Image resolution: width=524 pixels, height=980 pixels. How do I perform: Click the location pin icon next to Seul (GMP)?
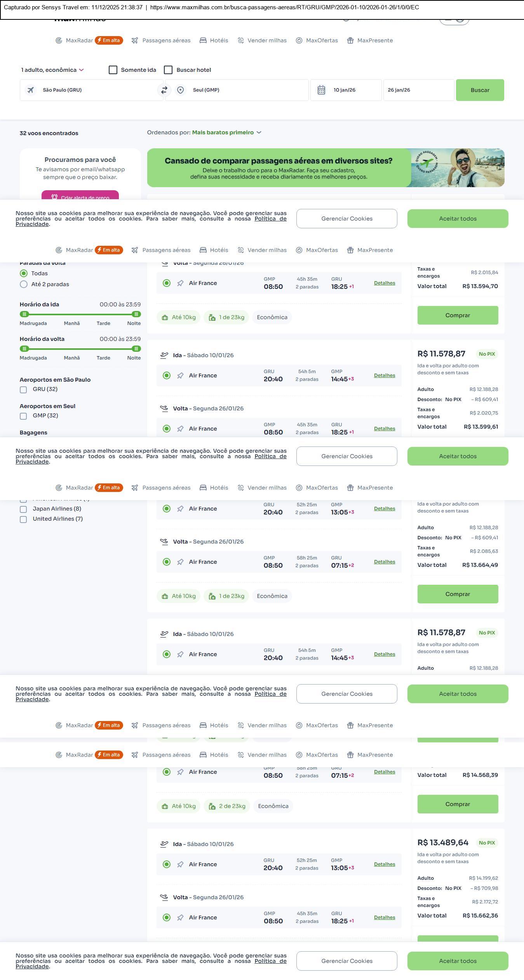pyautogui.click(x=180, y=90)
